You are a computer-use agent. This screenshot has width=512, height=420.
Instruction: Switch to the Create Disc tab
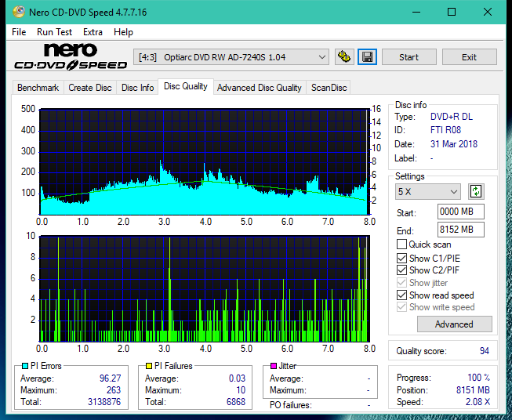pyautogui.click(x=90, y=88)
